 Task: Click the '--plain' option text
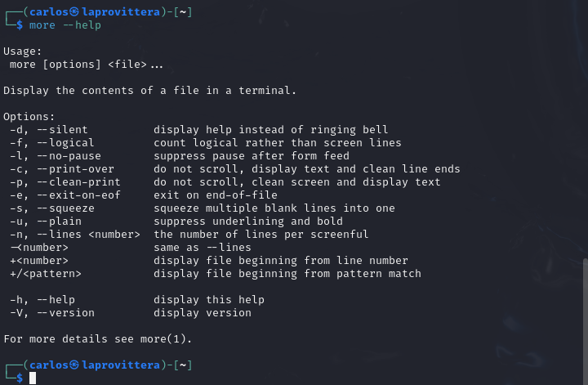(x=60, y=222)
